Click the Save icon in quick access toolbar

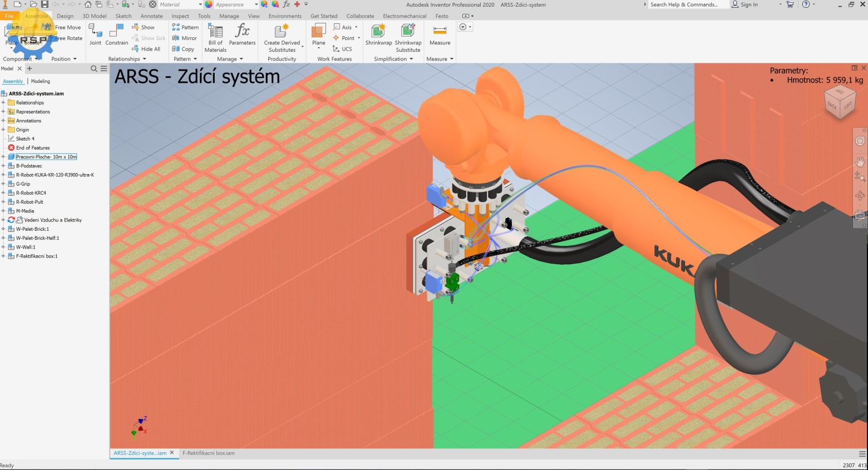[x=45, y=4]
